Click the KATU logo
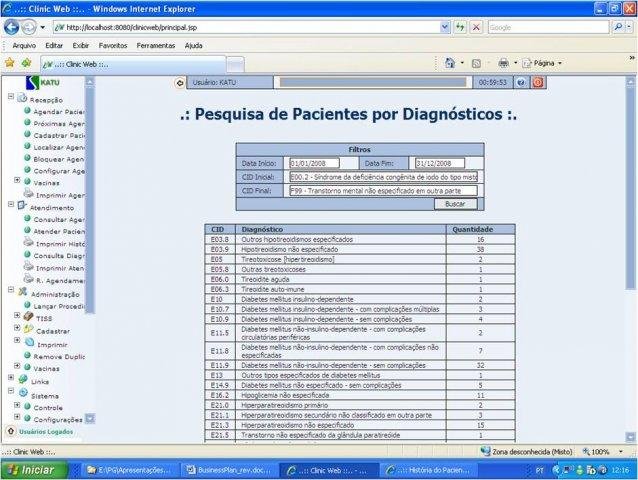This screenshot has height=480, width=638. click(x=43, y=83)
